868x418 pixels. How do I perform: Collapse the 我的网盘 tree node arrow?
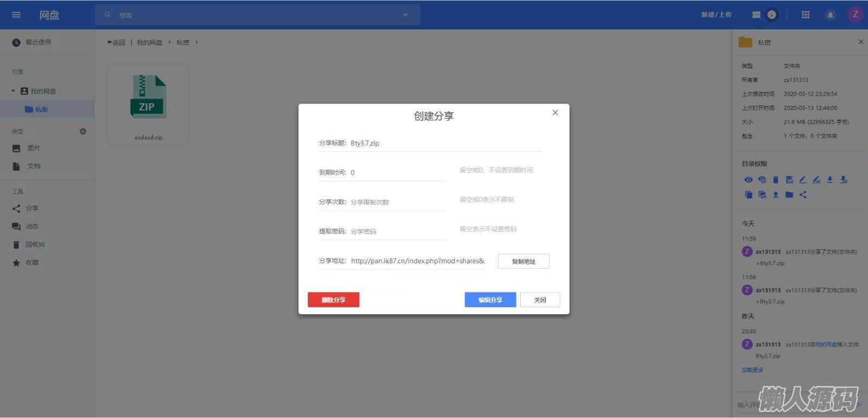tap(13, 91)
